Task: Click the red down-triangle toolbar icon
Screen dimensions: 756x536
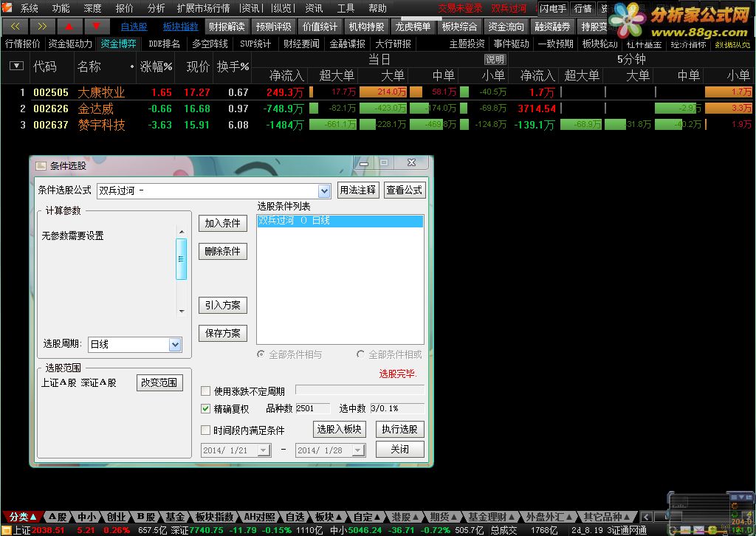Action: [96, 27]
